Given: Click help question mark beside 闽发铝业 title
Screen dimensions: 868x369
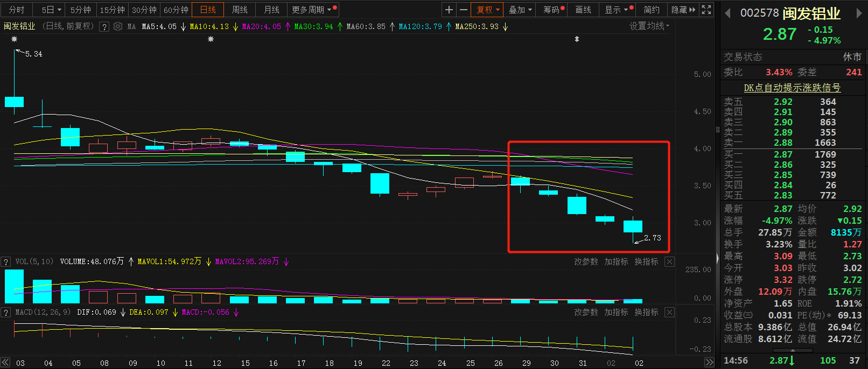Looking at the screenshot, I should point(104,26).
